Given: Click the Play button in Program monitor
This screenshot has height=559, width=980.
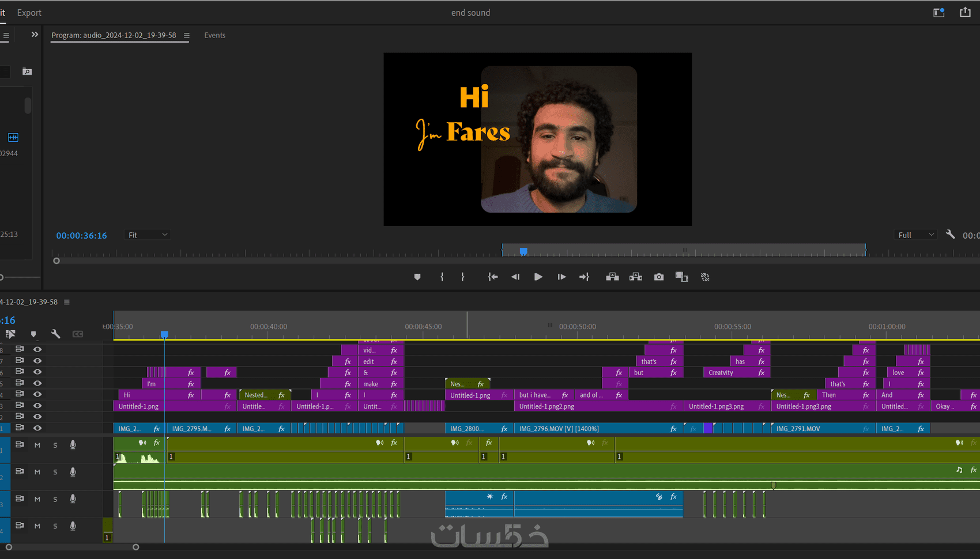Looking at the screenshot, I should pos(538,277).
